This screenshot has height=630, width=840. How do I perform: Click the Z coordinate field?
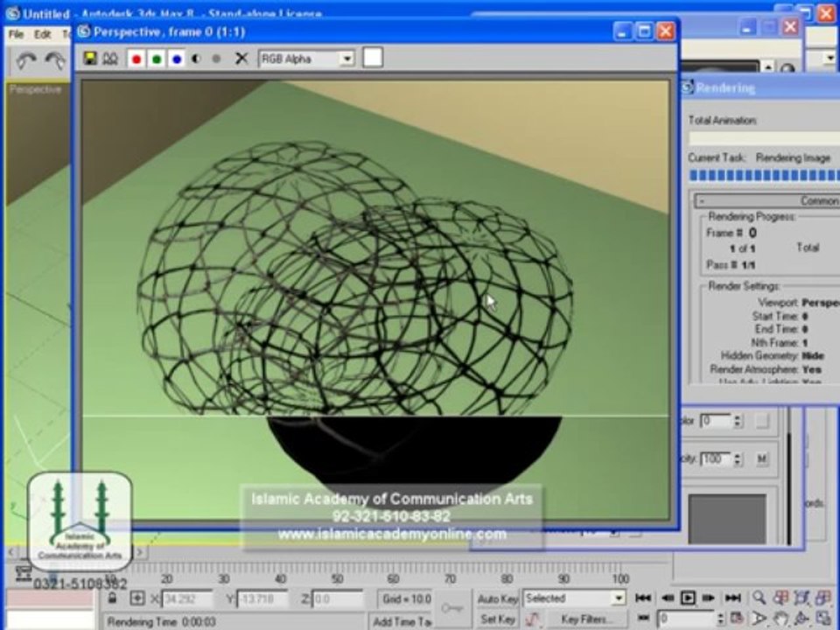[x=338, y=598]
